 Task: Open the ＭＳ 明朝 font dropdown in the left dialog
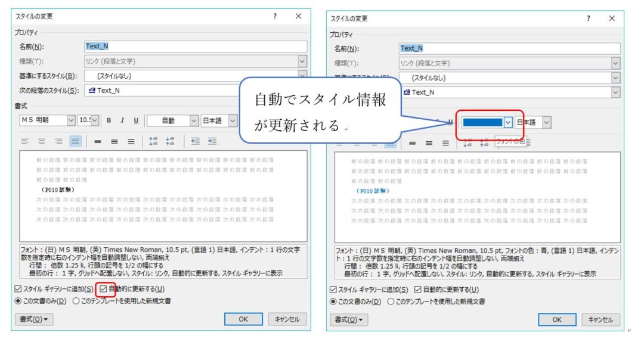[x=71, y=120]
